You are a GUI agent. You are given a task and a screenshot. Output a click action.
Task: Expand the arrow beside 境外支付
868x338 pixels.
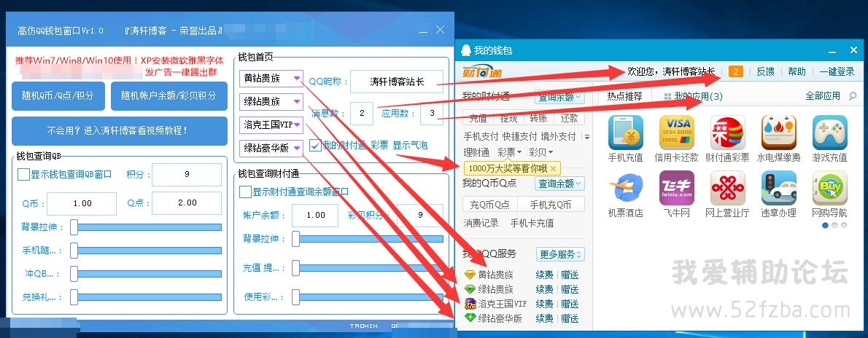586,137
